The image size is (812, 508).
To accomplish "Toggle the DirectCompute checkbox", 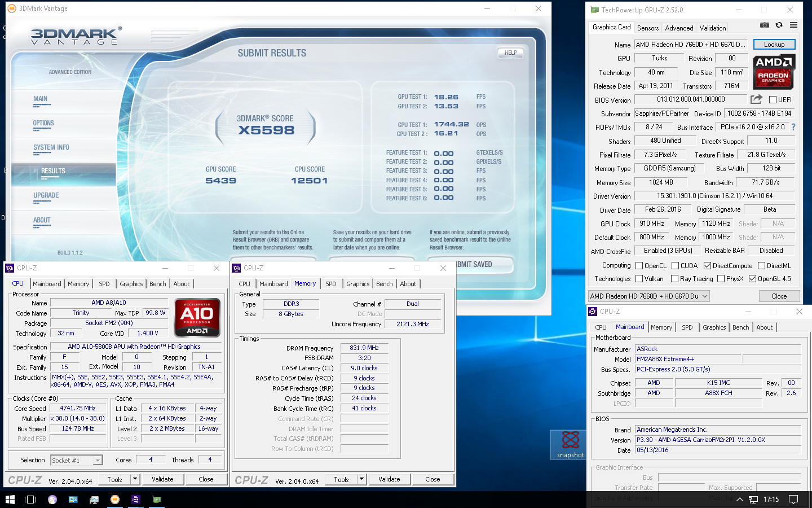I will pos(707,266).
